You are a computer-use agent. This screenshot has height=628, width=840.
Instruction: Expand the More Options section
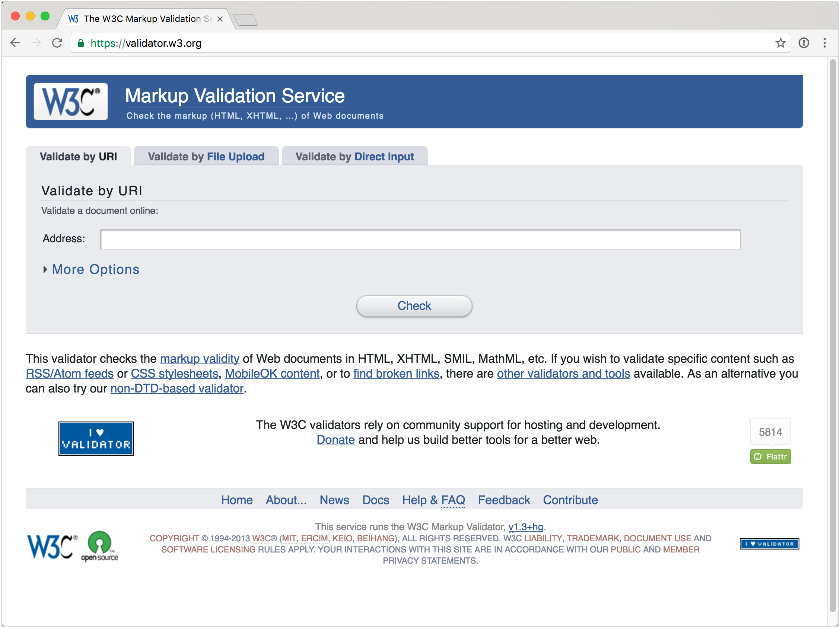click(x=95, y=269)
